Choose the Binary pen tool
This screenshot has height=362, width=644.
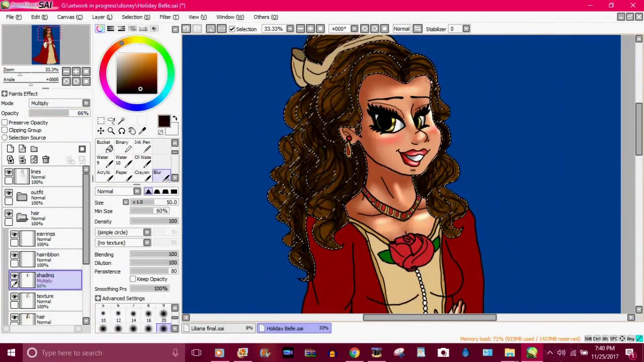[x=124, y=146]
